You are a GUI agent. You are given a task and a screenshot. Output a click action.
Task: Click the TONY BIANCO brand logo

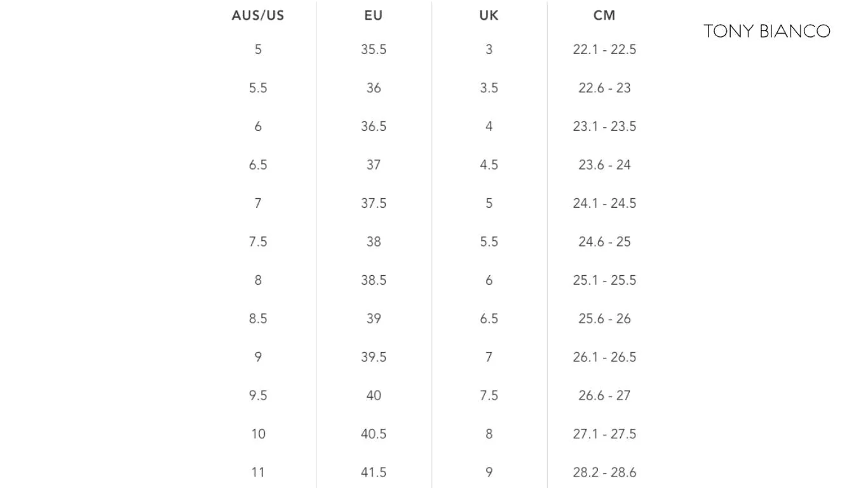(x=767, y=31)
